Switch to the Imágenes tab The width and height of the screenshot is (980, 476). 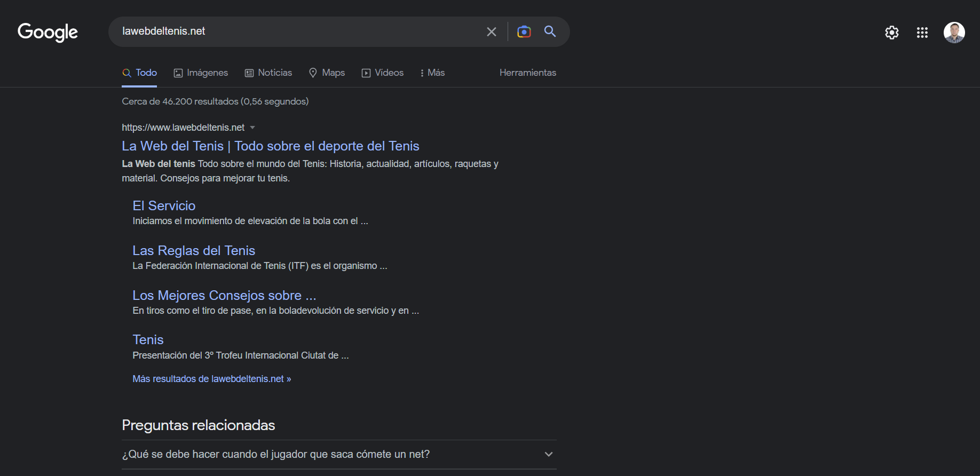click(x=201, y=73)
